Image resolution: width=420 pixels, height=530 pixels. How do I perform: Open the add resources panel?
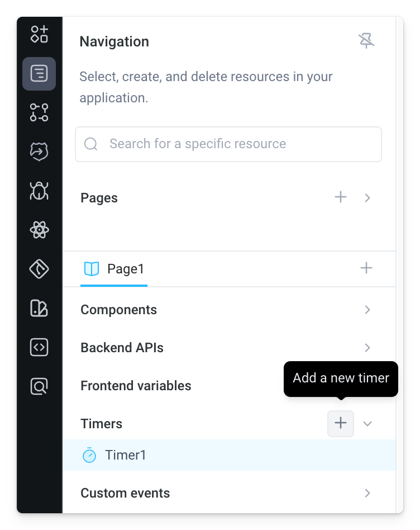[x=39, y=34]
